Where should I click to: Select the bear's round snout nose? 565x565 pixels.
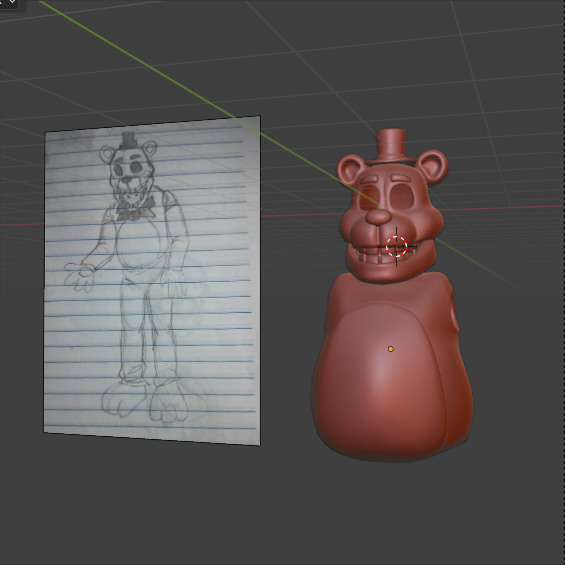[x=379, y=217]
